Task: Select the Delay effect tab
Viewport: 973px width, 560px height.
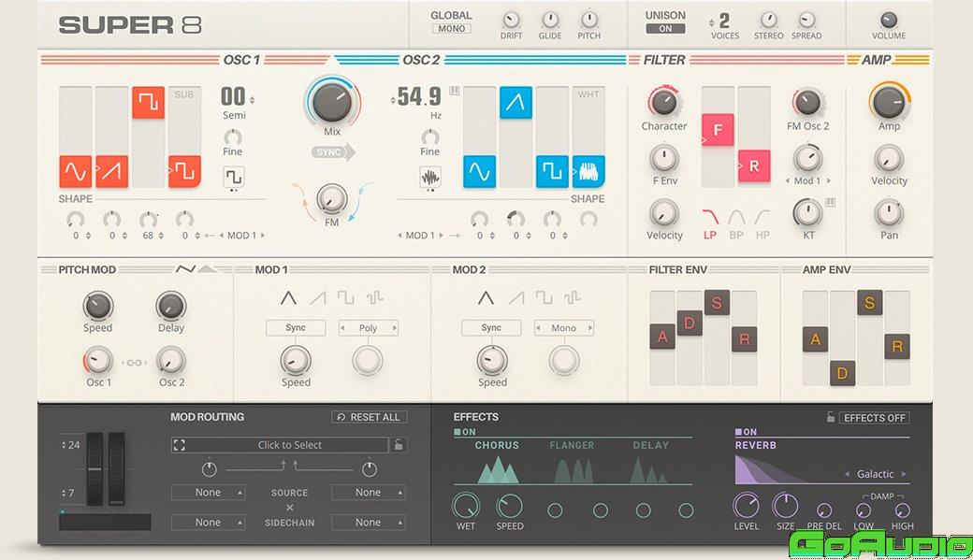Action: click(650, 446)
